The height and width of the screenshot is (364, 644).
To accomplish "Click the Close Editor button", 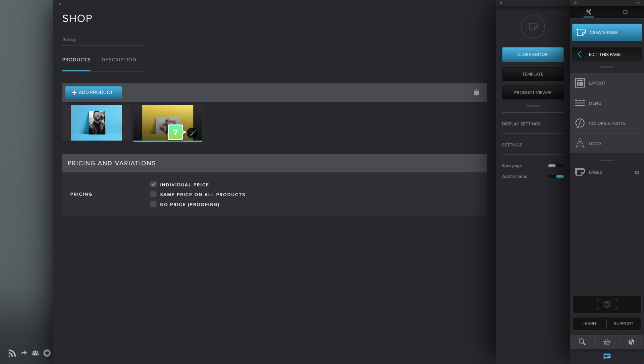I will pos(533,54).
